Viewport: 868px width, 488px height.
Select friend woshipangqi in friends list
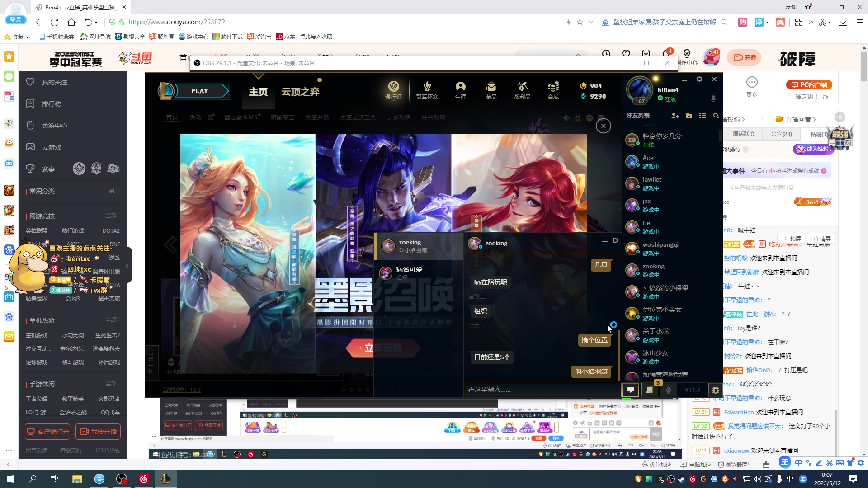pyautogui.click(x=671, y=249)
